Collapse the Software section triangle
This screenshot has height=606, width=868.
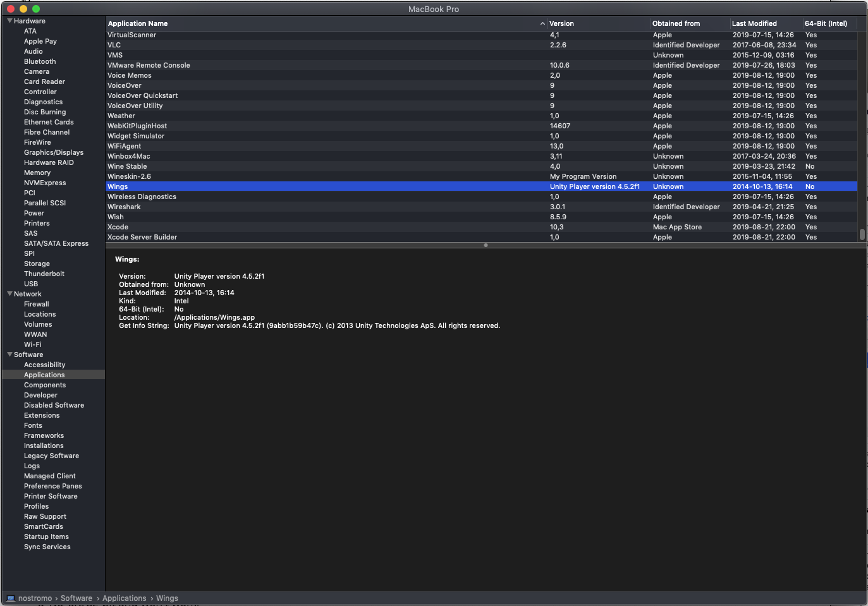[x=9, y=355]
